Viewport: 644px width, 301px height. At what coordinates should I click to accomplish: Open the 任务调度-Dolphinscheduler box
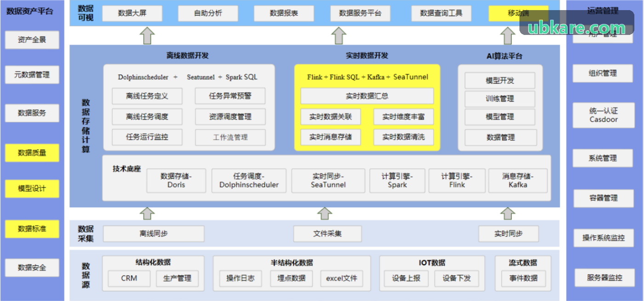[249, 181]
